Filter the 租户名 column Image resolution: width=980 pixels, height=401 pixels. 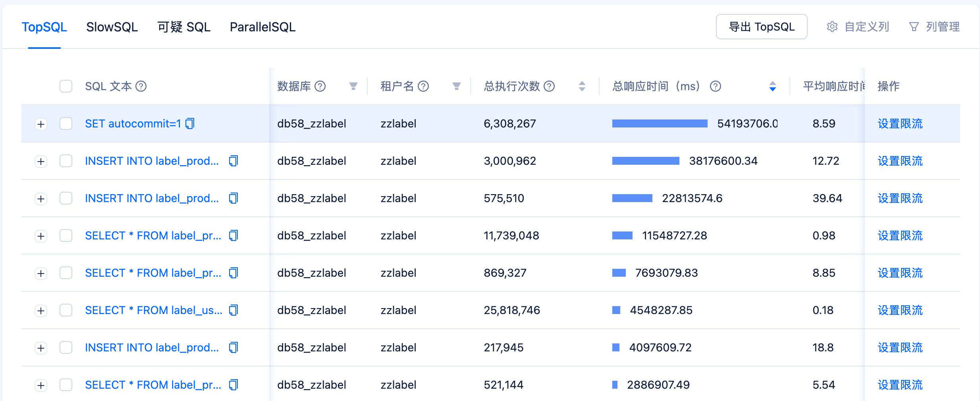(457, 86)
